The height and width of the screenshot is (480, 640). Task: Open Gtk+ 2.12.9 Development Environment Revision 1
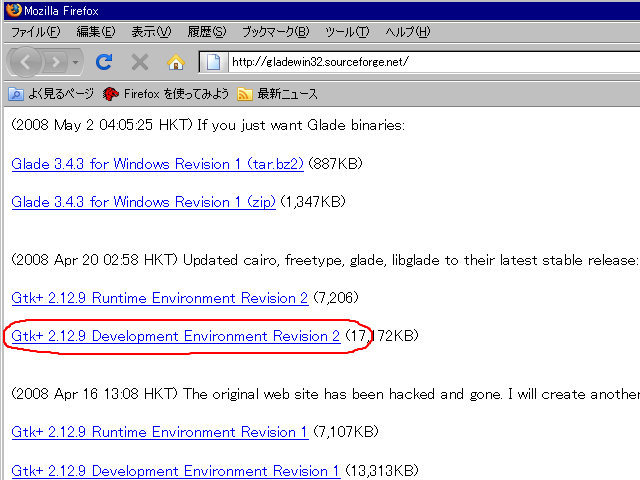[x=176, y=471]
